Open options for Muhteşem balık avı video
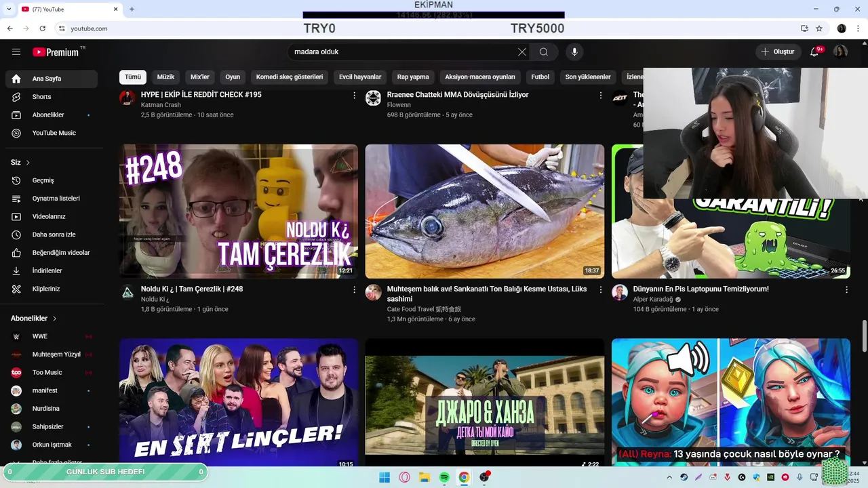Image resolution: width=868 pixels, height=488 pixels. [600, 289]
